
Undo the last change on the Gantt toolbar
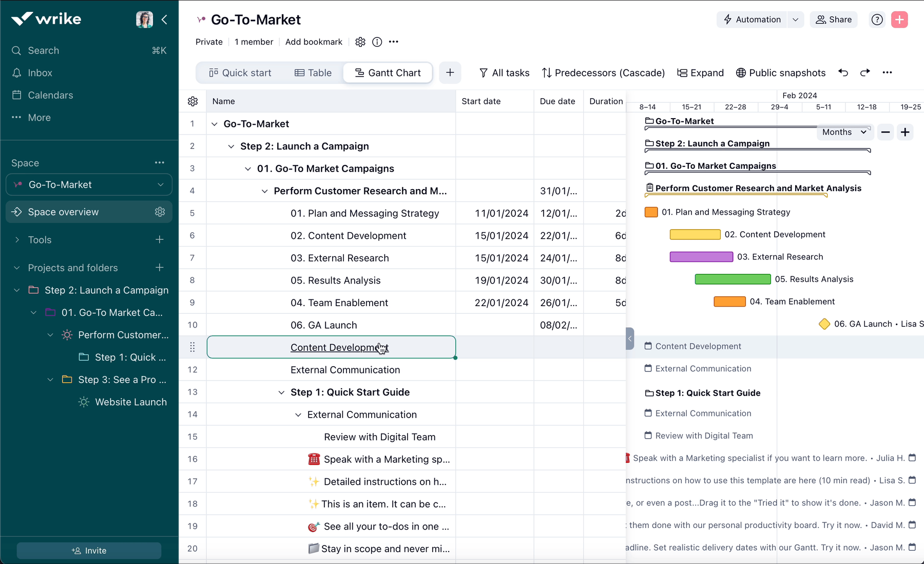click(x=843, y=72)
